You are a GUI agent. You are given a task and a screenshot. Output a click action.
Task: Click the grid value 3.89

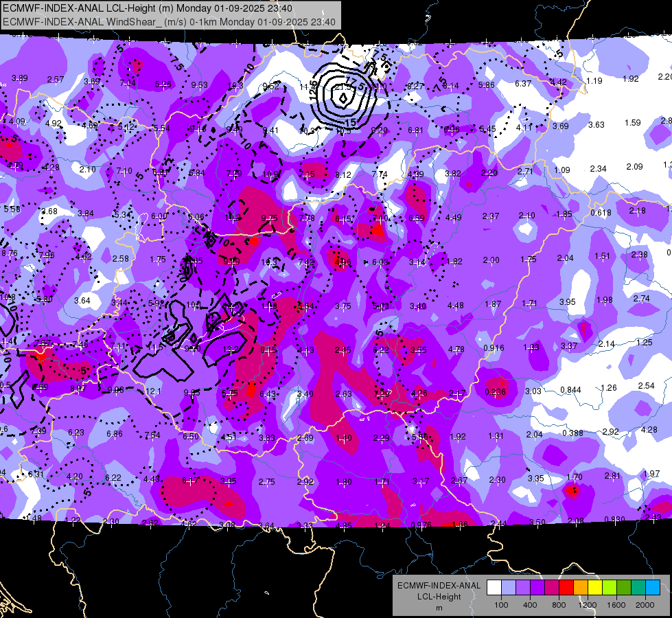tap(20, 78)
